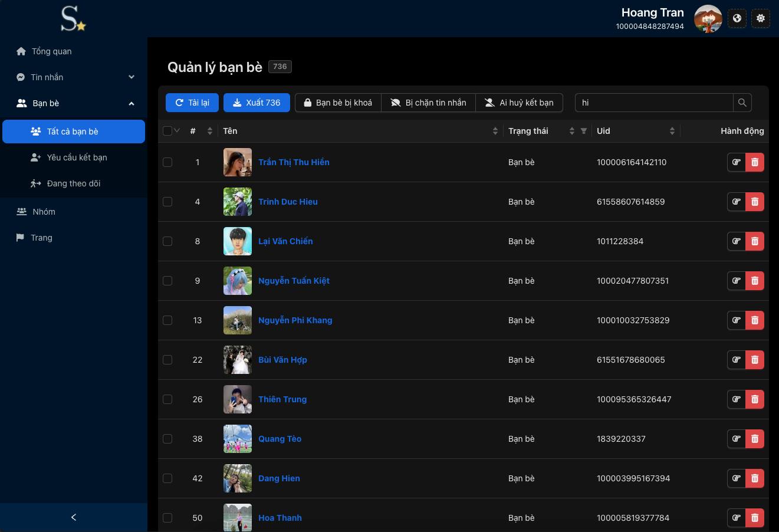Click pointing-hand action for Bùi Văn Hợp

point(737,360)
